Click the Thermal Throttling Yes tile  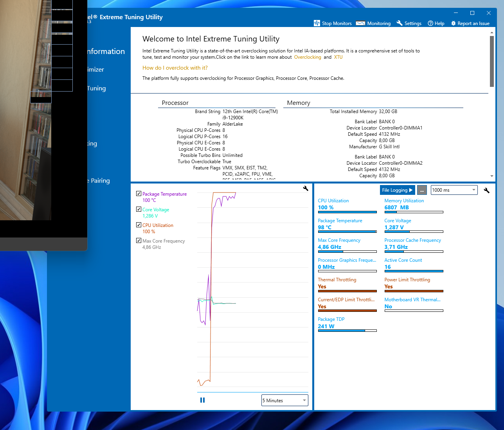click(x=347, y=284)
